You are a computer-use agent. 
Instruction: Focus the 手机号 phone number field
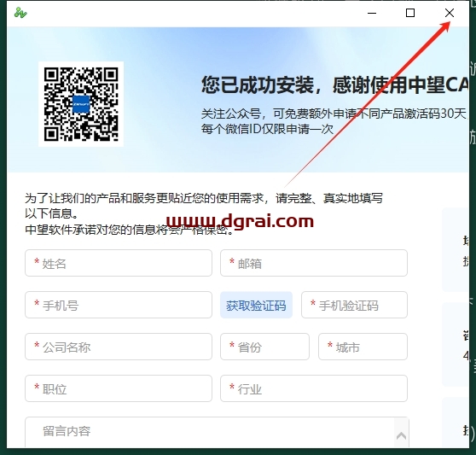[x=119, y=305]
